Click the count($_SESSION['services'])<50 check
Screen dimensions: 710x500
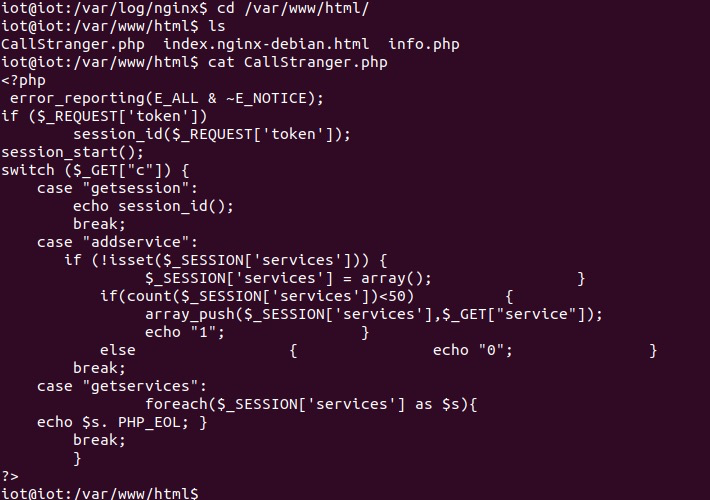click(270, 297)
